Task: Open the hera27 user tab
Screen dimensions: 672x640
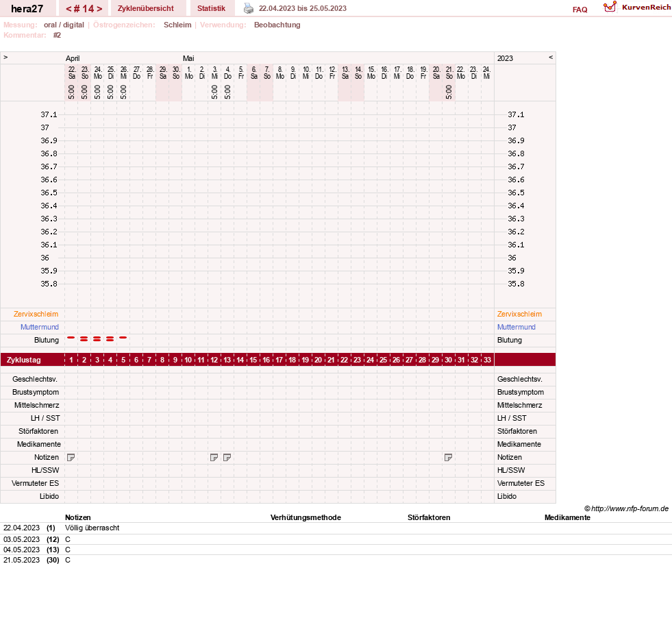Action: coord(27,9)
